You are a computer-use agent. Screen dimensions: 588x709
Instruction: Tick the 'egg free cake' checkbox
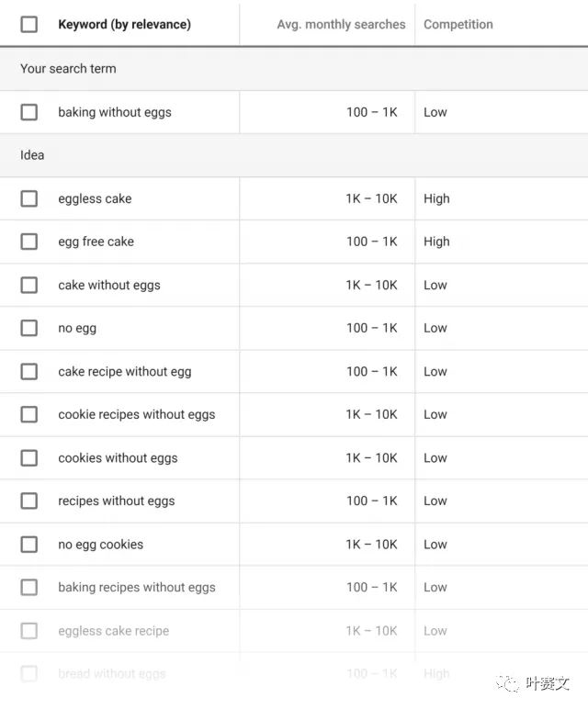[29, 242]
